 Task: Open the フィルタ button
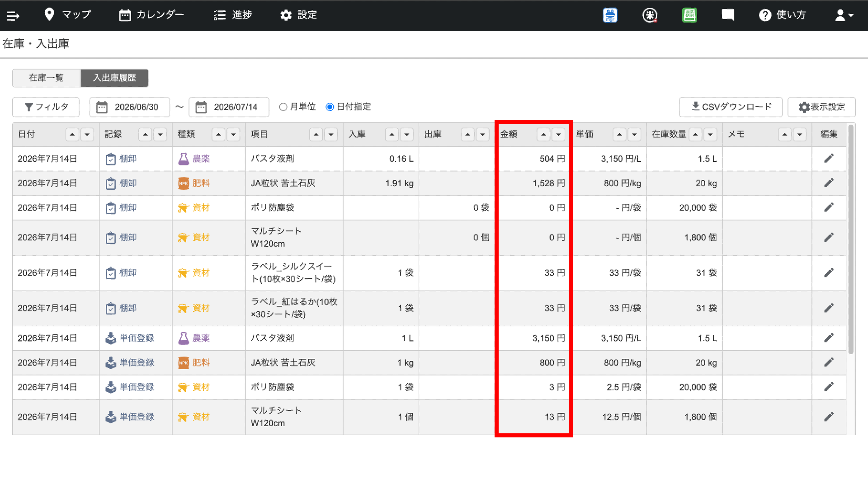click(x=46, y=107)
